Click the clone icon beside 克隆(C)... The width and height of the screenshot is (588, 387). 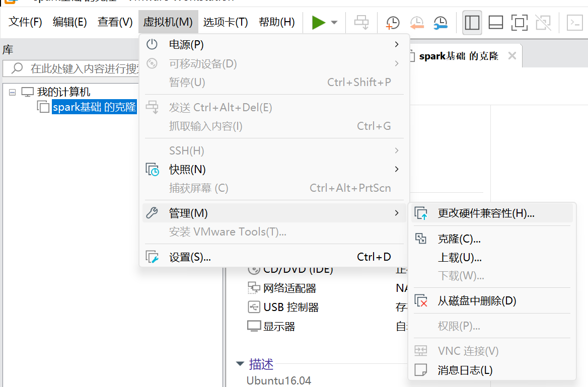click(x=420, y=239)
